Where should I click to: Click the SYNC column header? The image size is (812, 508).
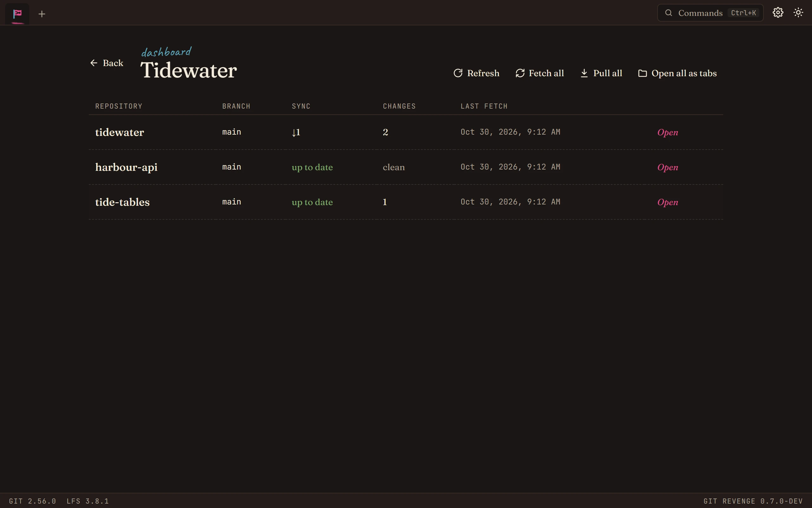[301, 106]
